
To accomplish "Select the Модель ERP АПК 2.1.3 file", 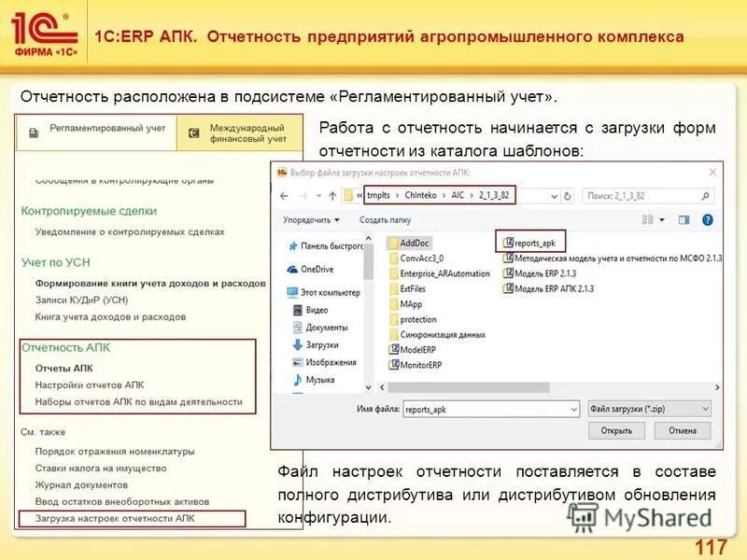I will click(x=548, y=289).
